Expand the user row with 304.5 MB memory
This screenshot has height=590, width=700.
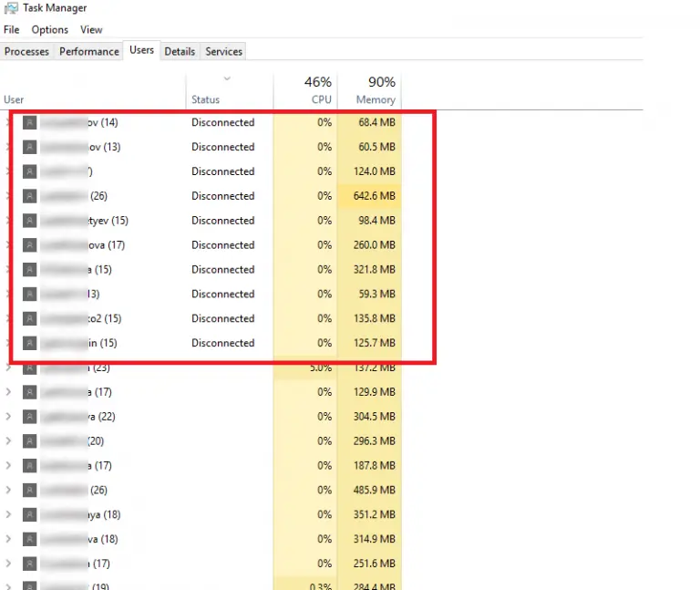click(x=8, y=417)
